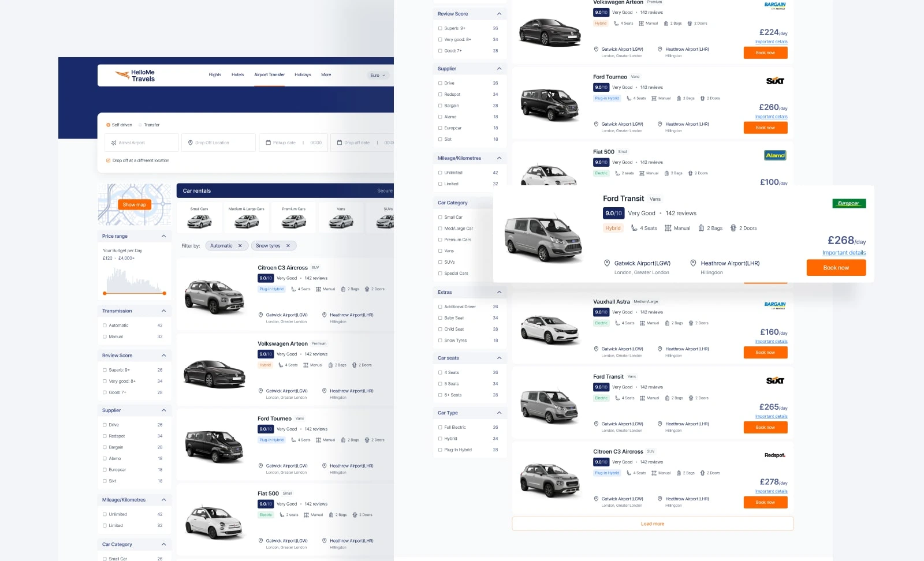Open the £260 Ford Tourneo van photo
The width and height of the screenshot is (924, 561).
pyautogui.click(x=549, y=104)
